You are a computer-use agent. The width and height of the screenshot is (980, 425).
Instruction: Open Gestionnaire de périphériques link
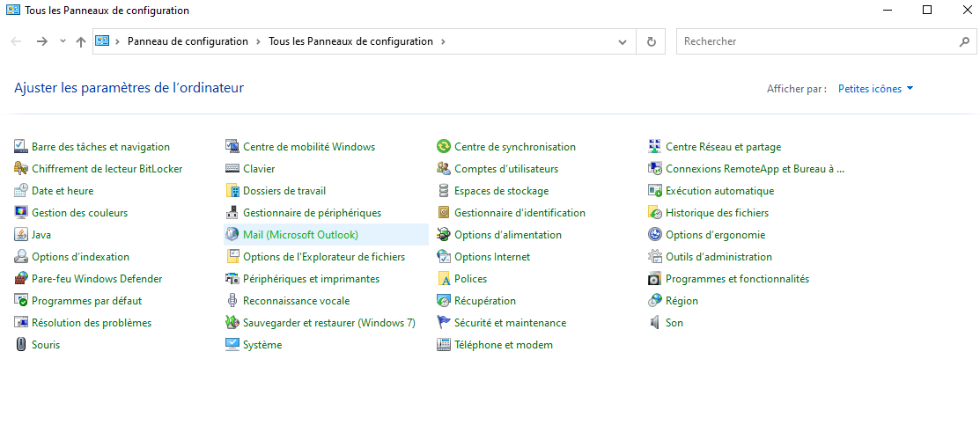(x=312, y=213)
